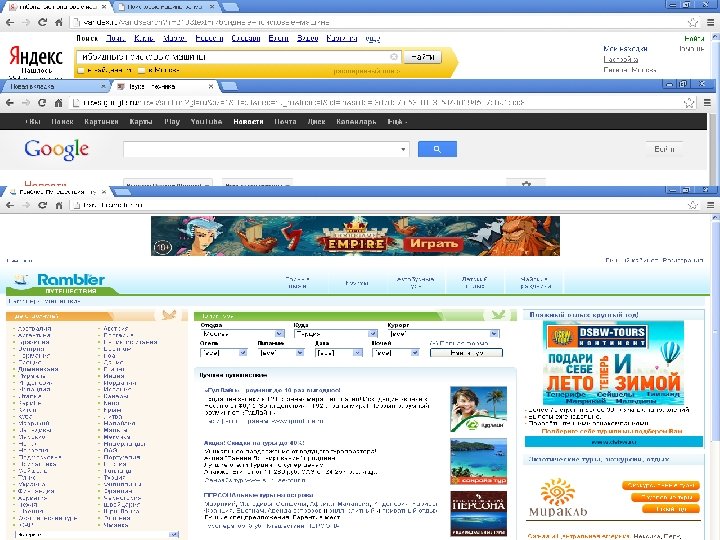720x540 pixels.
Task: Open the home page in the Google window
Action: pos(58,102)
